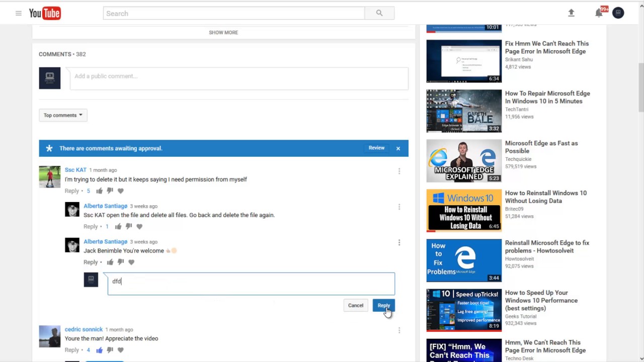Open Ssc KAT's profile picture

pyautogui.click(x=49, y=176)
